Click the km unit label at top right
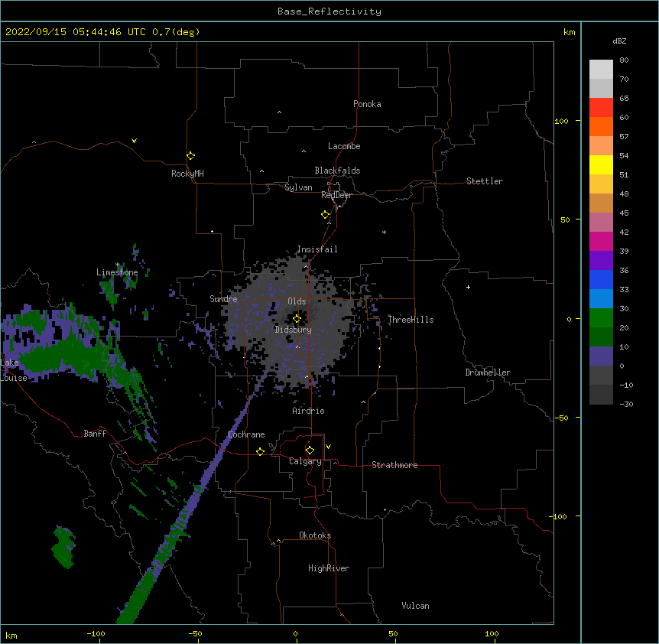Viewport: 659px width, 644px height. (570, 32)
